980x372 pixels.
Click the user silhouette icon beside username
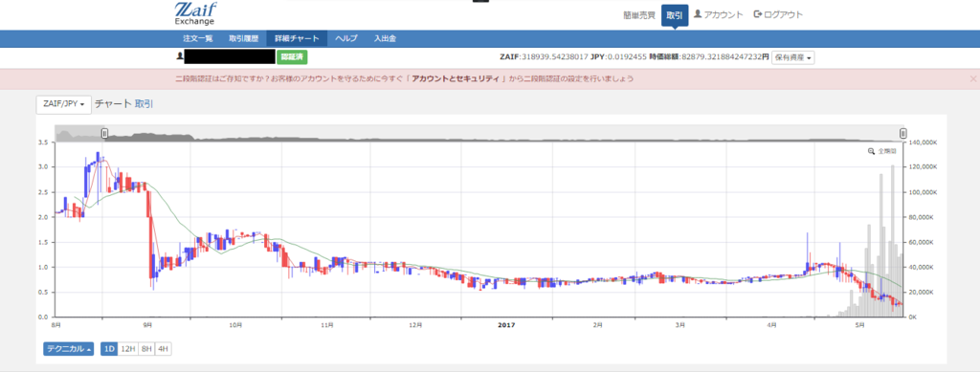tap(181, 56)
